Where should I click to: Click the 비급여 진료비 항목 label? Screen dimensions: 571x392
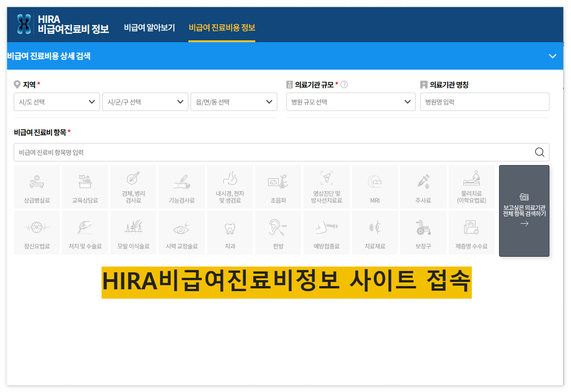(x=40, y=132)
